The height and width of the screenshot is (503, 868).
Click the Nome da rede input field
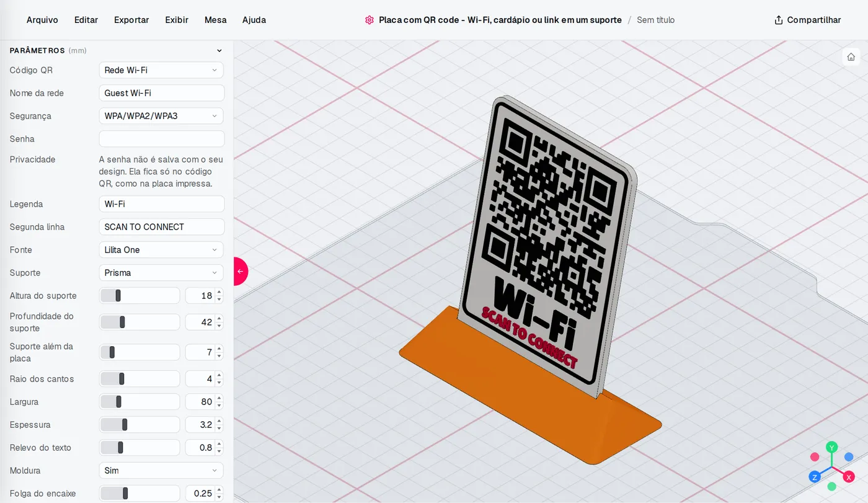click(x=161, y=93)
